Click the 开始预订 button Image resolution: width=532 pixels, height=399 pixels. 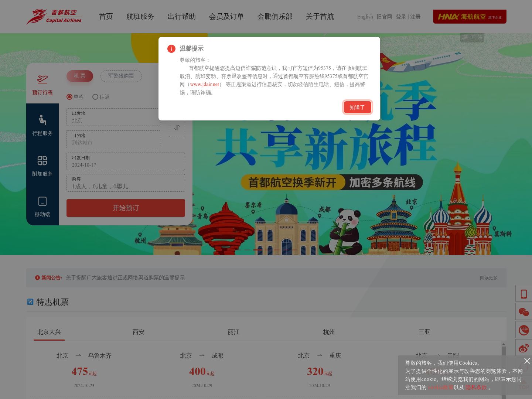click(126, 208)
